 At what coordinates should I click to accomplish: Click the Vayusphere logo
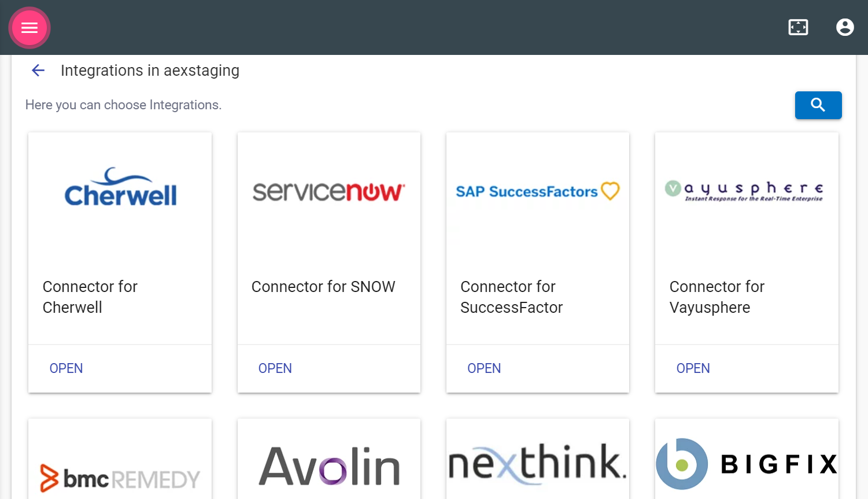coord(746,191)
